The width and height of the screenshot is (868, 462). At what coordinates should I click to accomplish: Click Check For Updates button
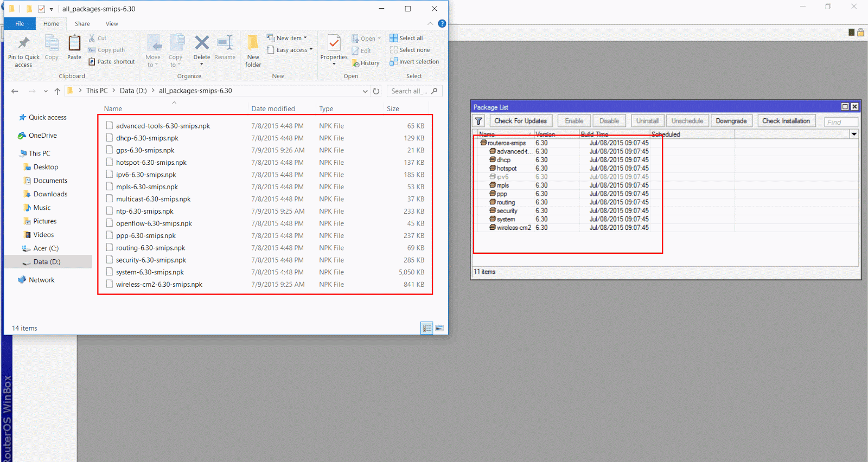point(521,121)
